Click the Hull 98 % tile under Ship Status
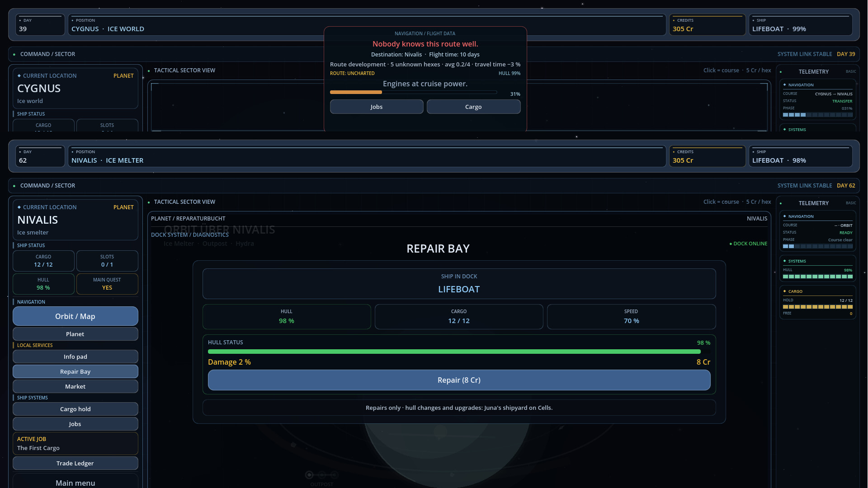868x488 pixels. coord(43,284)
